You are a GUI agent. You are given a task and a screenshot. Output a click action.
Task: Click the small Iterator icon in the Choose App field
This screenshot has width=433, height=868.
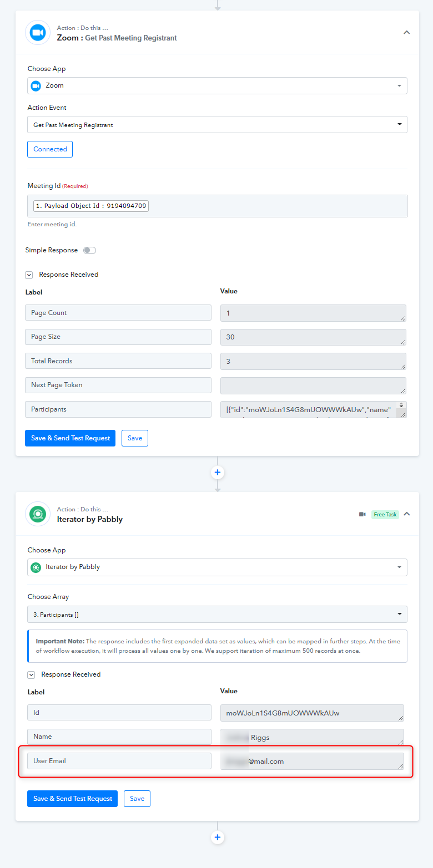pos(36,567)
